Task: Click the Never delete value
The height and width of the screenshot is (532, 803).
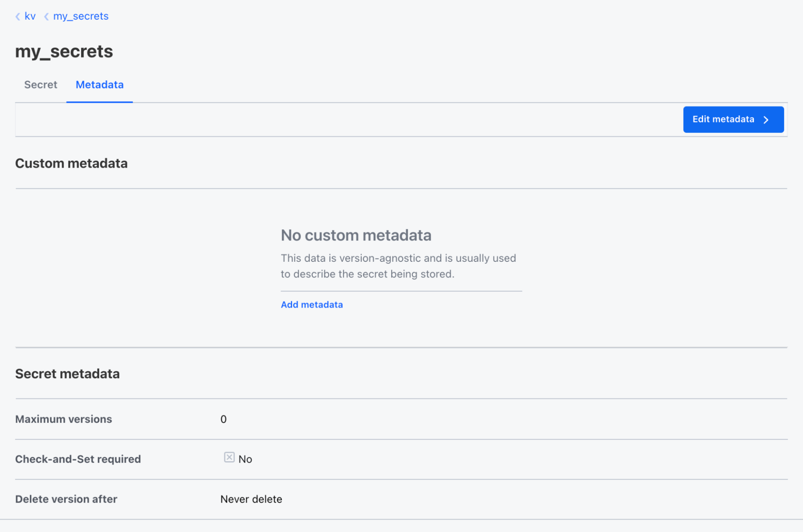Action: [x=251, y=499]
